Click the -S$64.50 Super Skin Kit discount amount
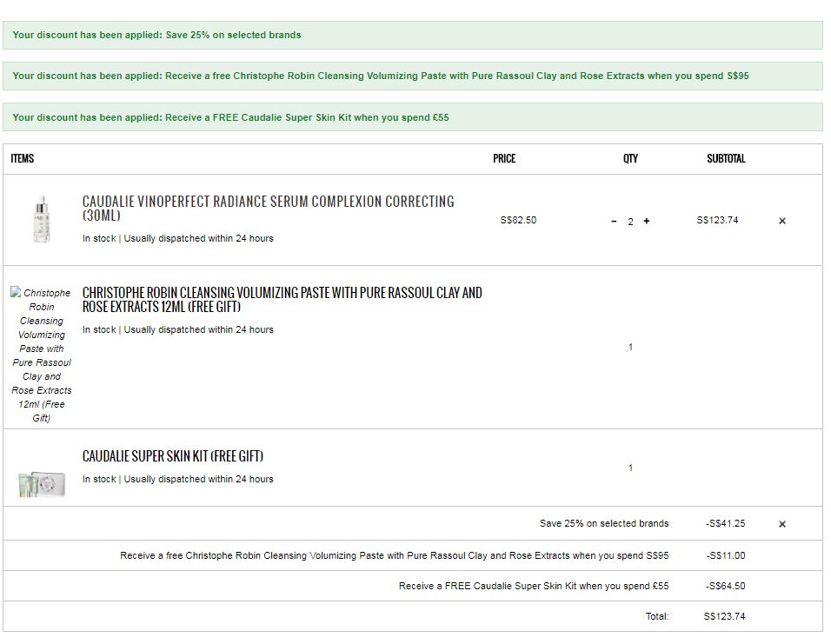 pos(725,586)
